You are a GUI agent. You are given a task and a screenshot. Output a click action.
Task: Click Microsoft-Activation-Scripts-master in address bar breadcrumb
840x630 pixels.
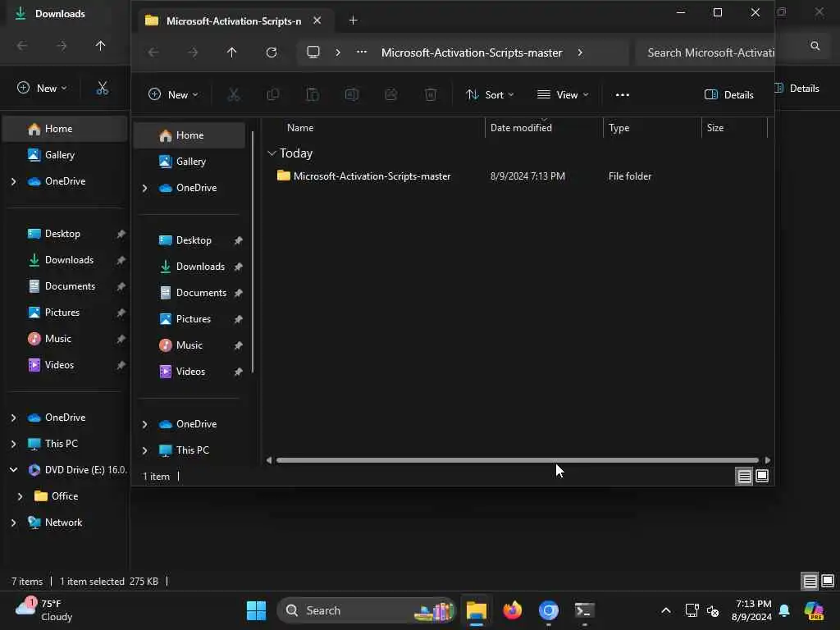click(472, 52)
